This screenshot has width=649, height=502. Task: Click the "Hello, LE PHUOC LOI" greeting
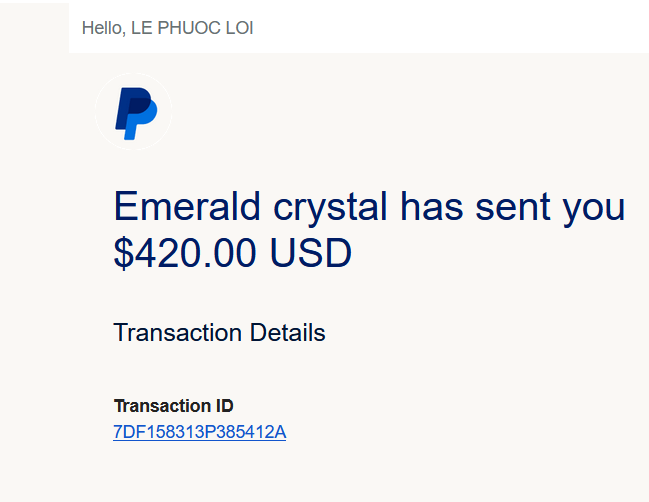(167, 28)
